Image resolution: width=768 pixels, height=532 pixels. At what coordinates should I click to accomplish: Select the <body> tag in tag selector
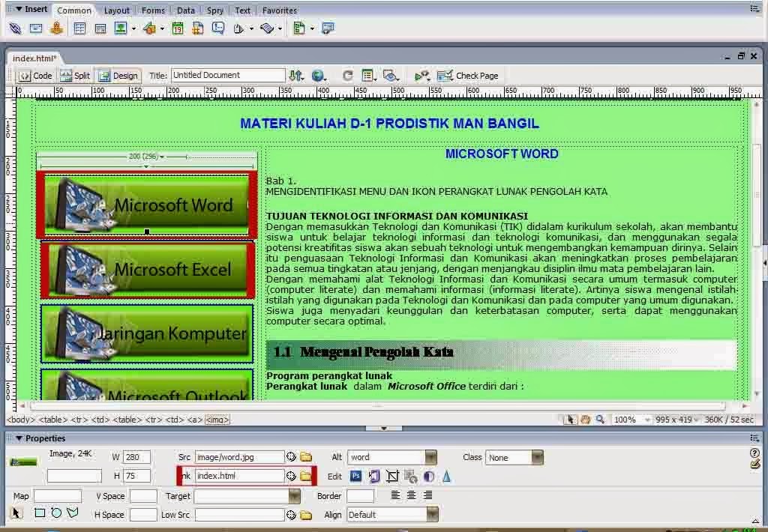(20, 420)
